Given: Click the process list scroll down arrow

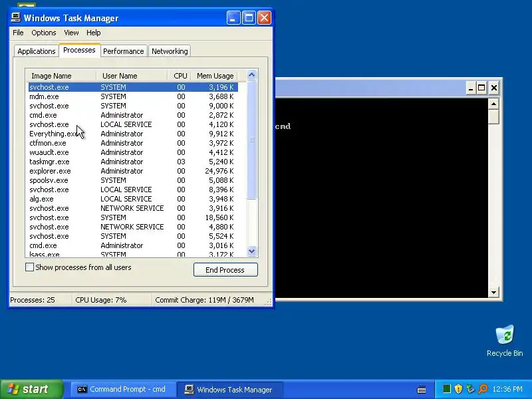Looking at the screenshot, I should pyautogui.click(x=252, y=251).
